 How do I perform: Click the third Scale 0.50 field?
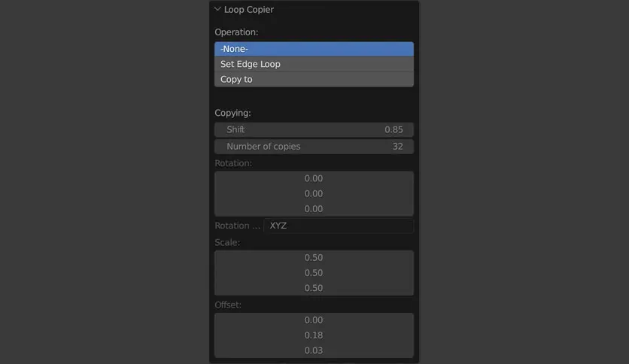[x=314, y=288]
